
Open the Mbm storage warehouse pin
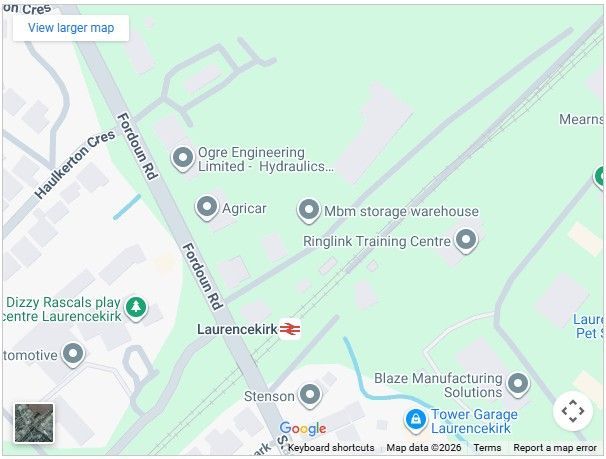tap(308, 211)
